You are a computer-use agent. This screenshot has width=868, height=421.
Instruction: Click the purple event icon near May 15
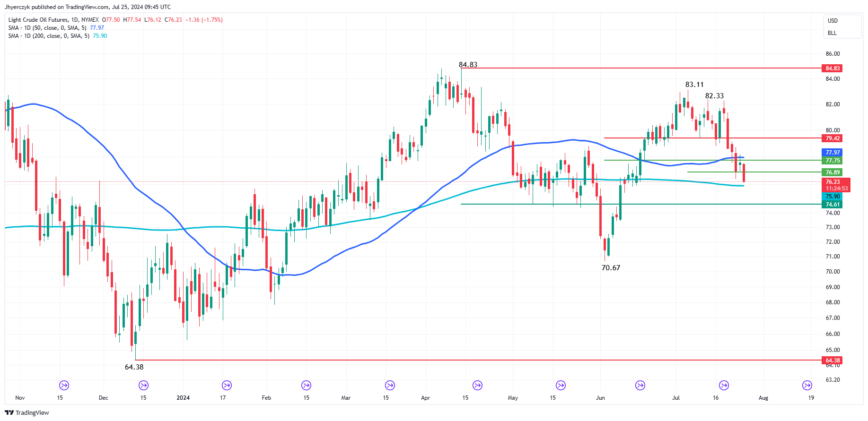coord(561,385)
